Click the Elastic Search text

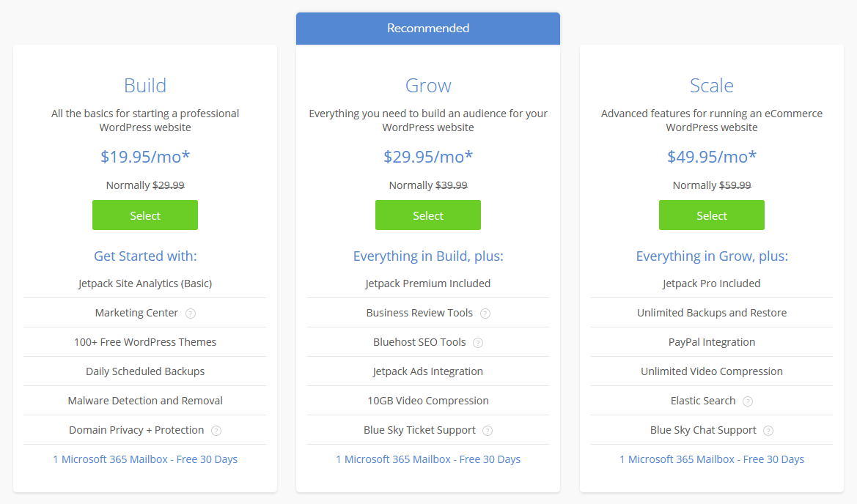[x=703, y=401]
